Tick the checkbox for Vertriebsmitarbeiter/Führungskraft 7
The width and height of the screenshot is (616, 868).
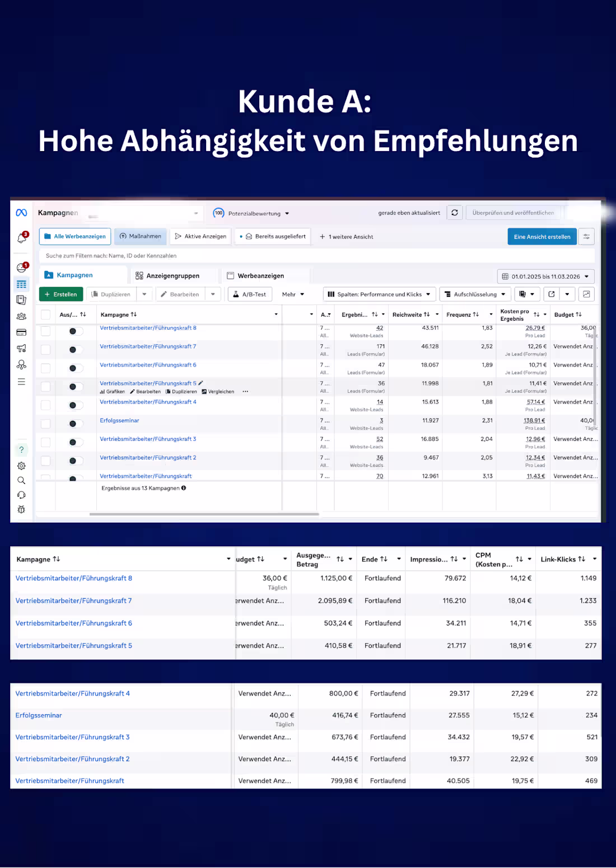point(46,350)
